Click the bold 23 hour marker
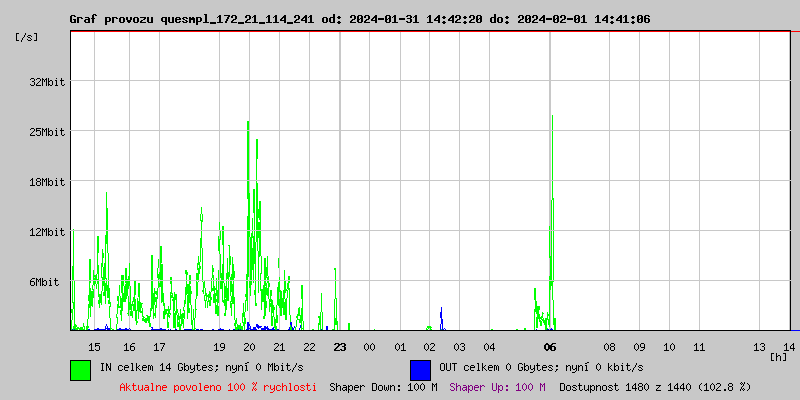The image size is (800, 400). 340,347
